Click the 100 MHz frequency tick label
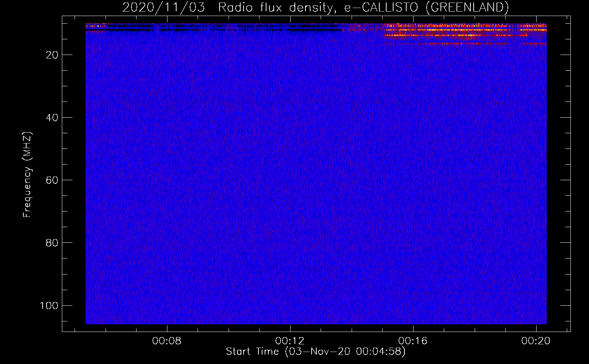The height and width of the screenshot is (364, 589). (49, 305)
